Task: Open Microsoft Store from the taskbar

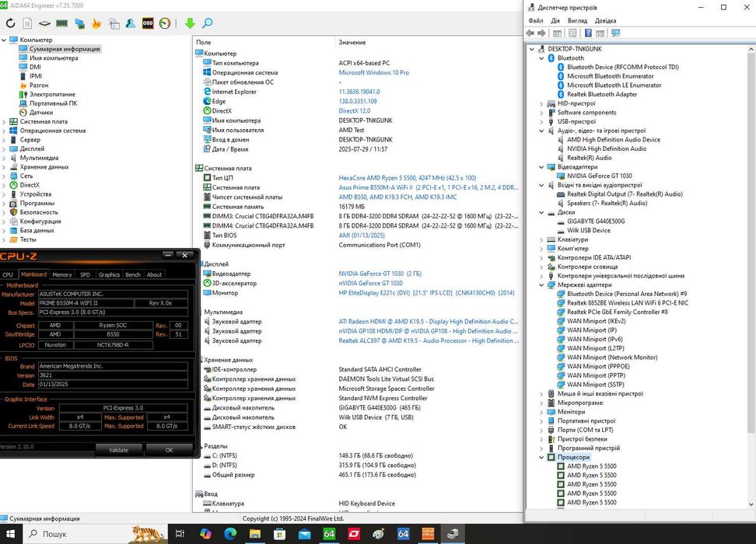Action: click(280, 533)
